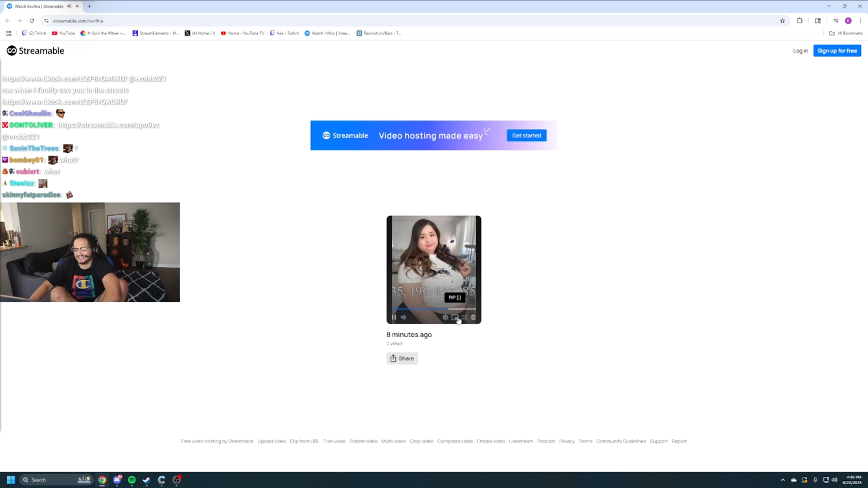Mute the video with the speaker icon
This screenshot has width=868, height=488.
403,318
